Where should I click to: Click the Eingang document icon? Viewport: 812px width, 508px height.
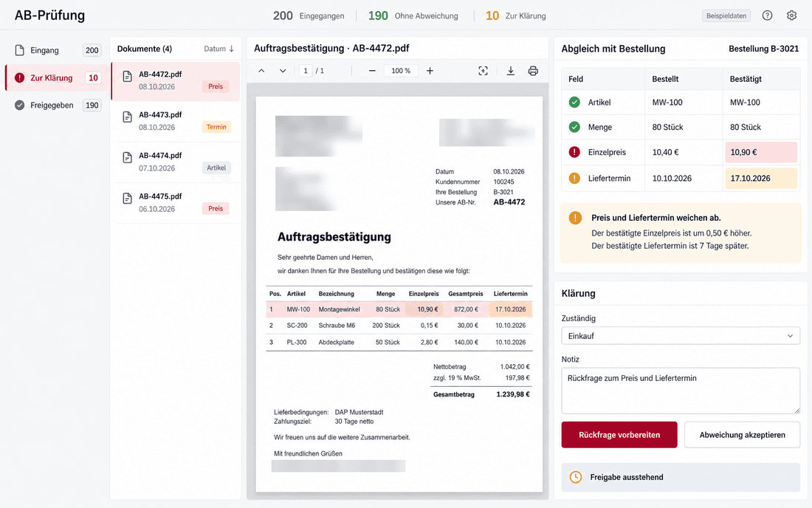coord(20,50)
